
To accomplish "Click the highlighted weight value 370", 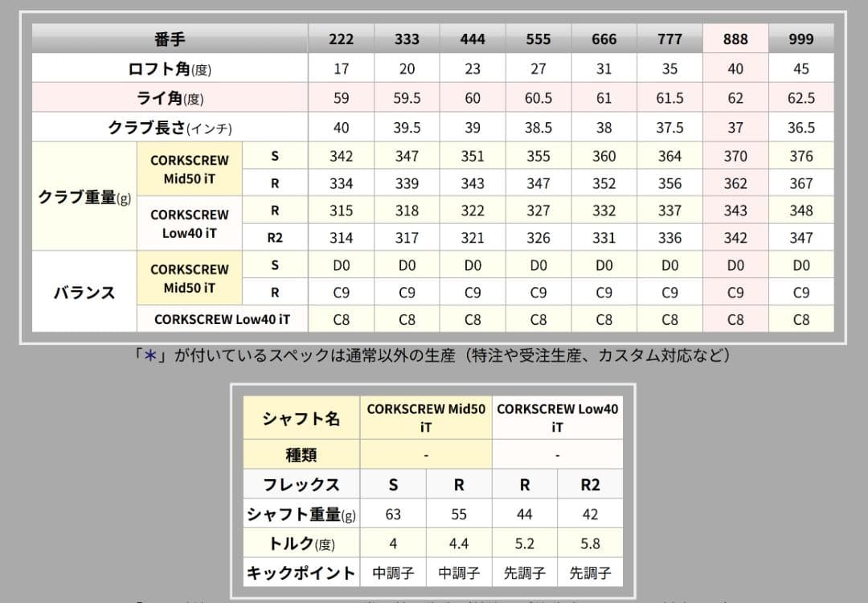I will [x=734, y=155].
